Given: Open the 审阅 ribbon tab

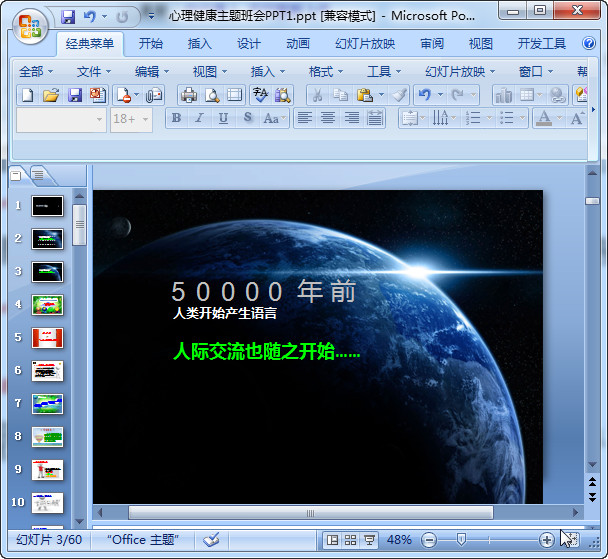Looking at the screenshot, I should point(432,43).
